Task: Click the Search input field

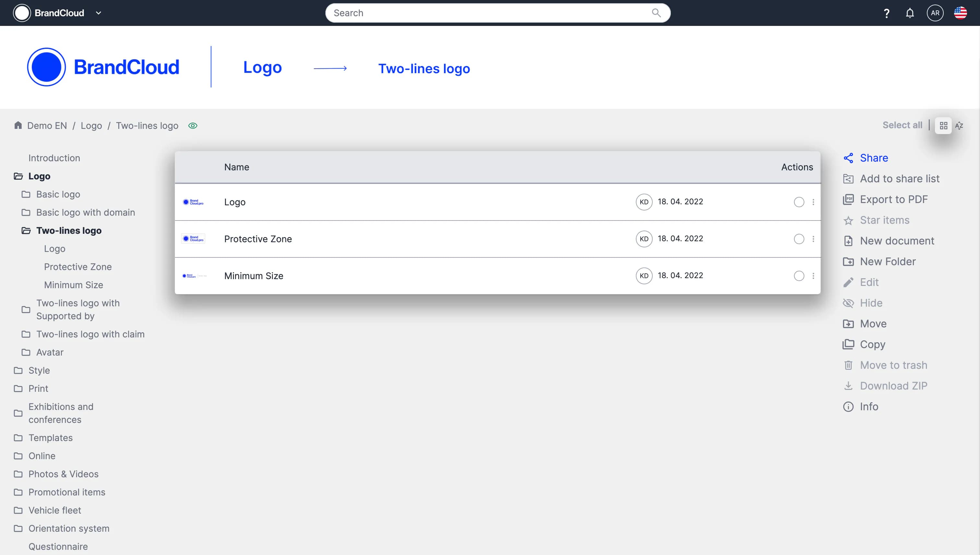Action: pos(488,13)
